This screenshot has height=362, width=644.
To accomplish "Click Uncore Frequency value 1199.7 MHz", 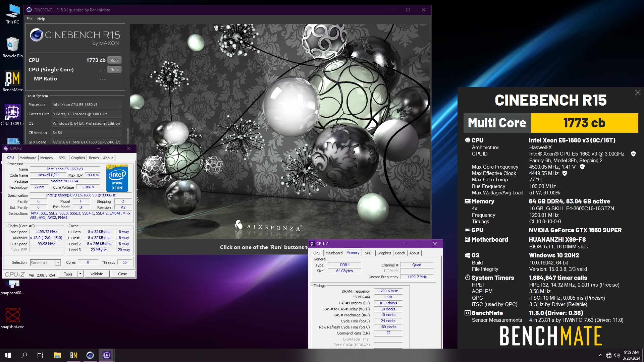I will click(x=417, y=277).
